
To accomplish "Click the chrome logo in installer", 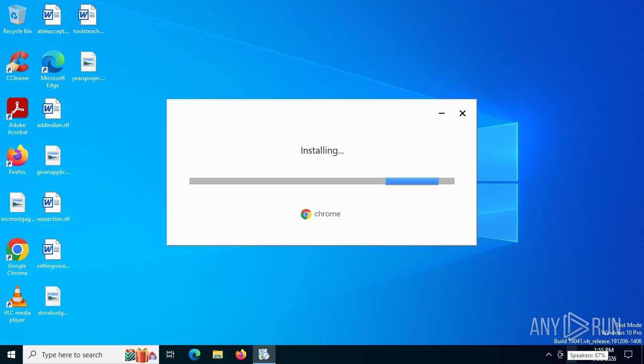I will point(321,214).
